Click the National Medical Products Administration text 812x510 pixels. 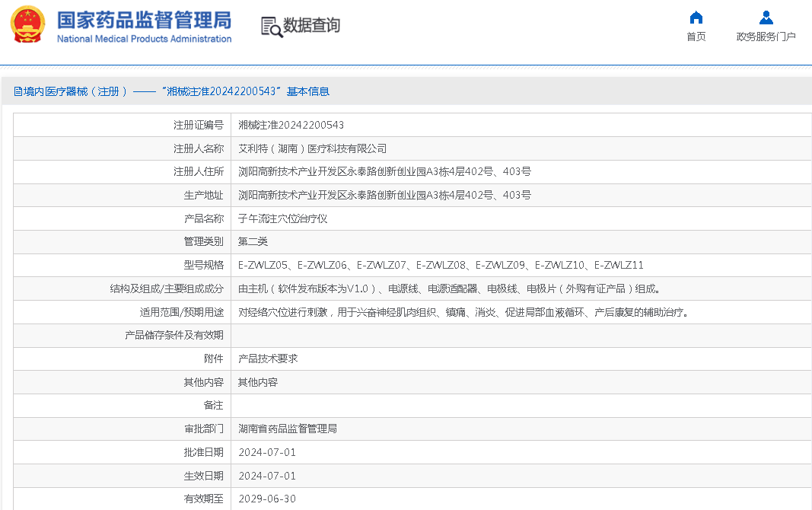pyautogui.click(x=144, y=39)
